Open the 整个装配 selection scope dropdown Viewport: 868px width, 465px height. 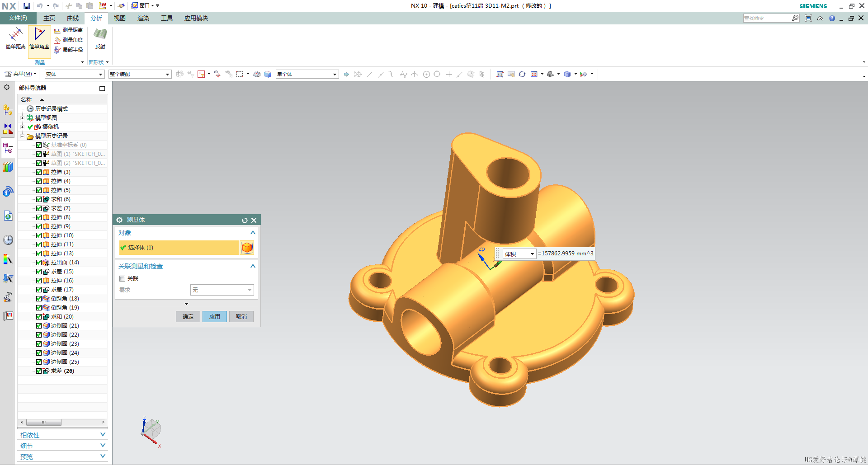point(140,74)
